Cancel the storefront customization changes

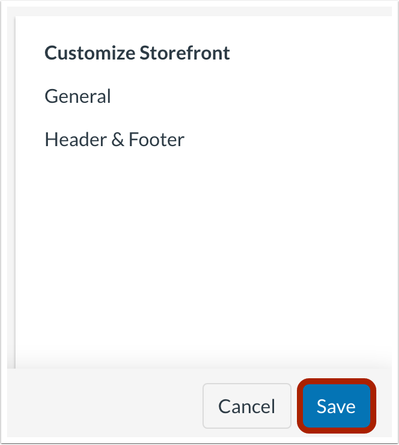click(x=247, y=406)
